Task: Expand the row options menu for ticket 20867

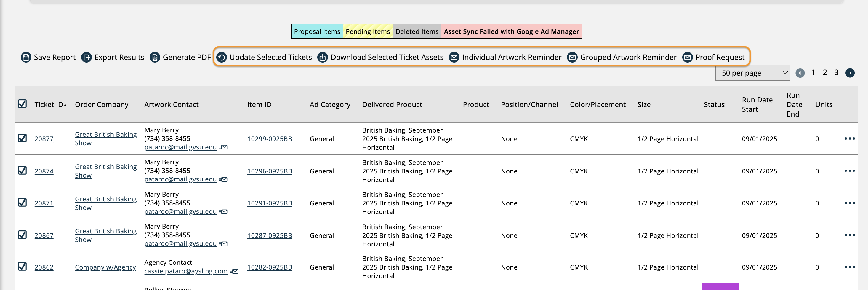Action: click(x=849, y=235)
